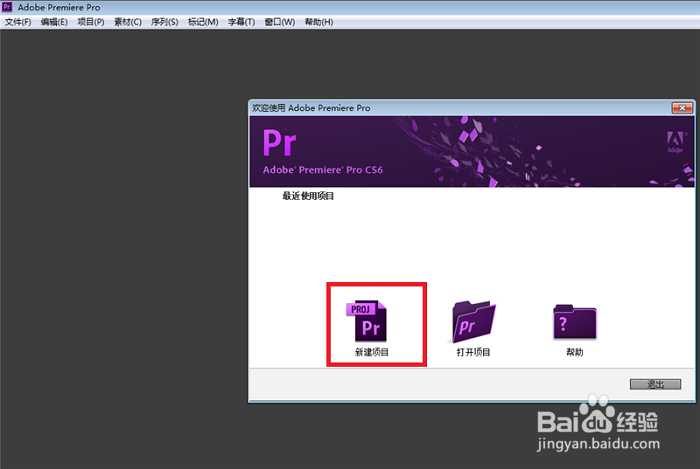Click the Premiere Pro title bar app icon
Screen dimensions: 700x469
(x=7, y=7)
